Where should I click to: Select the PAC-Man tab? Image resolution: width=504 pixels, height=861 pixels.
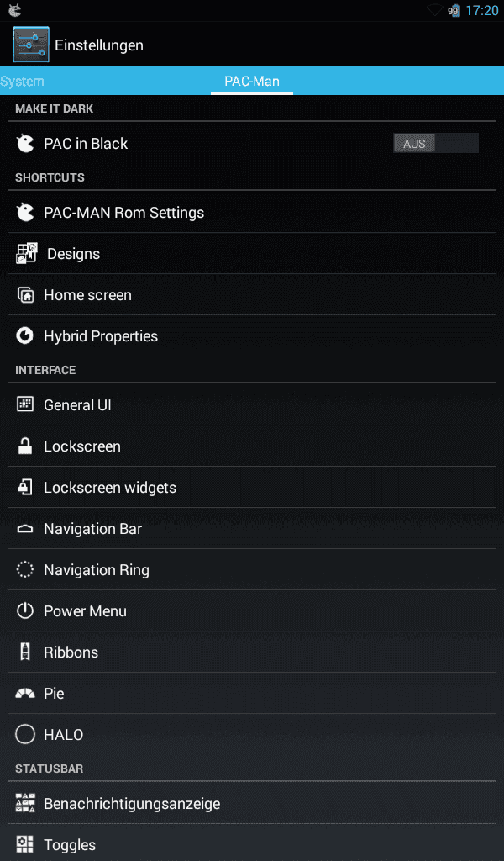252,81
